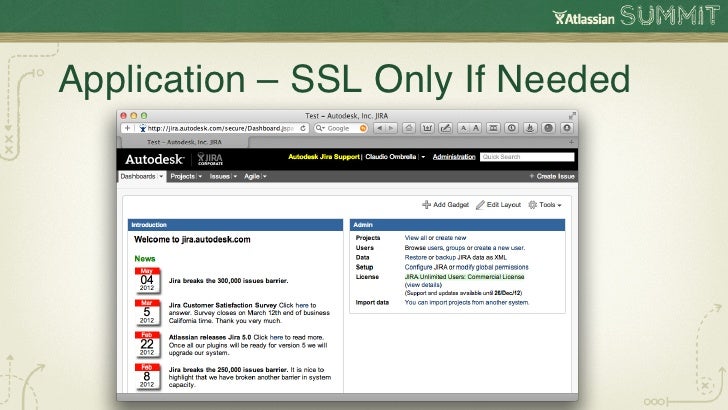Click the dark globe toolbar icon
This screenshot has width=728, height=410.
coord(548,128)
